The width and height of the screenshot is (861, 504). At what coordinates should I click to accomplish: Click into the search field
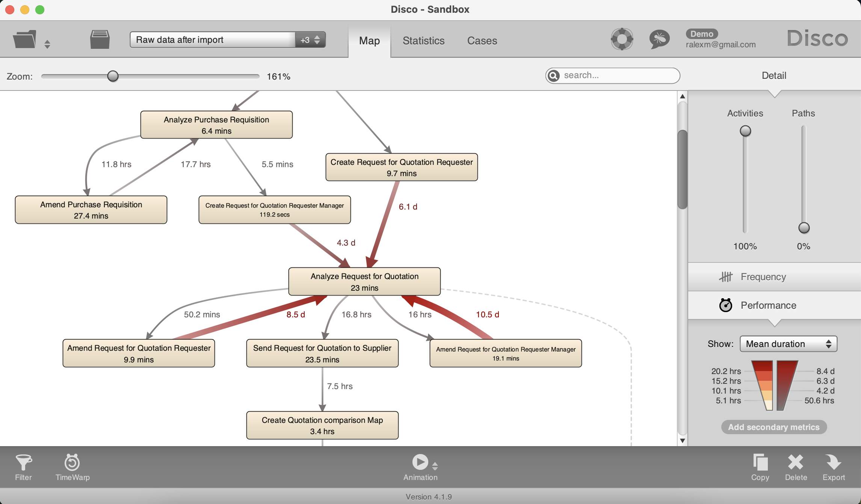[613, 75]
